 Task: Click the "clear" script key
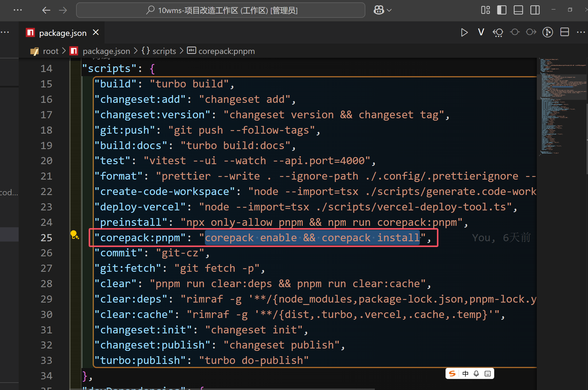[x=116, y=284]
